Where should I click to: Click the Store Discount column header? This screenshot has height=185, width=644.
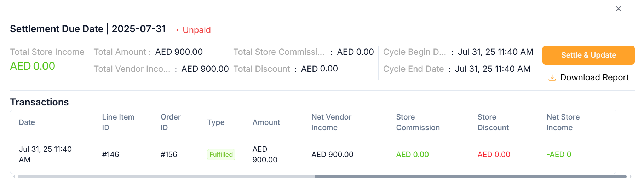pos(493,122)
